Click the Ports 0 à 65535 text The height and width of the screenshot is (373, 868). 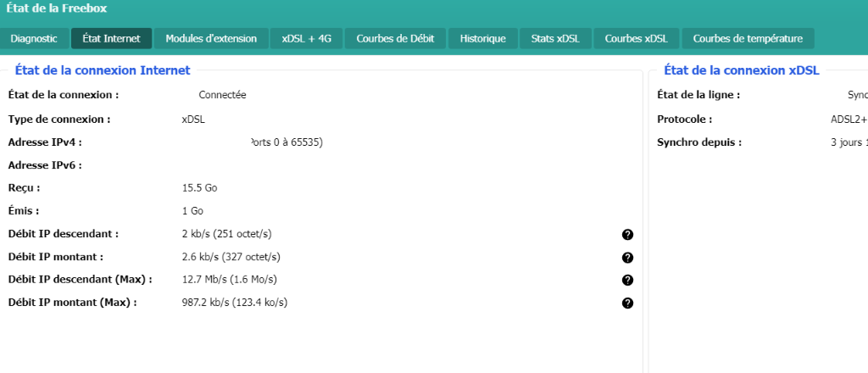[286, 142]
